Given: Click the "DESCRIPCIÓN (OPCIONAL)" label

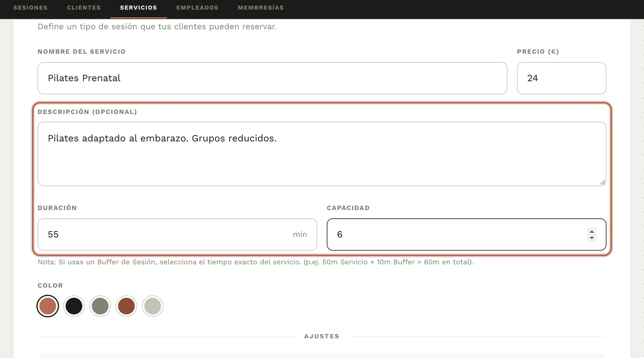Looking at the screenshot, I should [87, 112].
